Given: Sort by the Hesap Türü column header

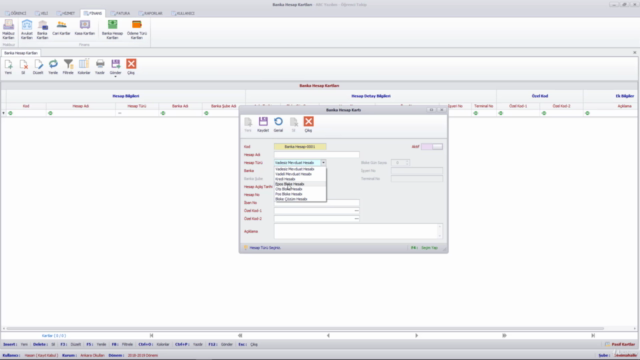Looking at the screenshot, I should (137, 106).
